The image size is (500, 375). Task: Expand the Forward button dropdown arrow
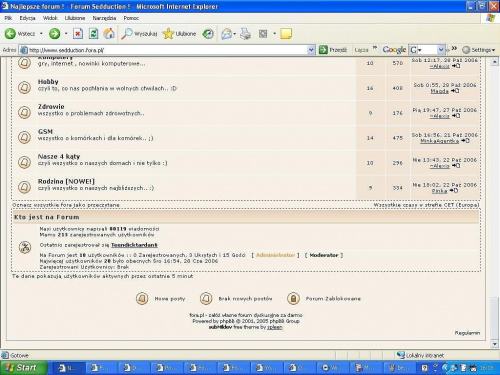(x=66, y=34)
